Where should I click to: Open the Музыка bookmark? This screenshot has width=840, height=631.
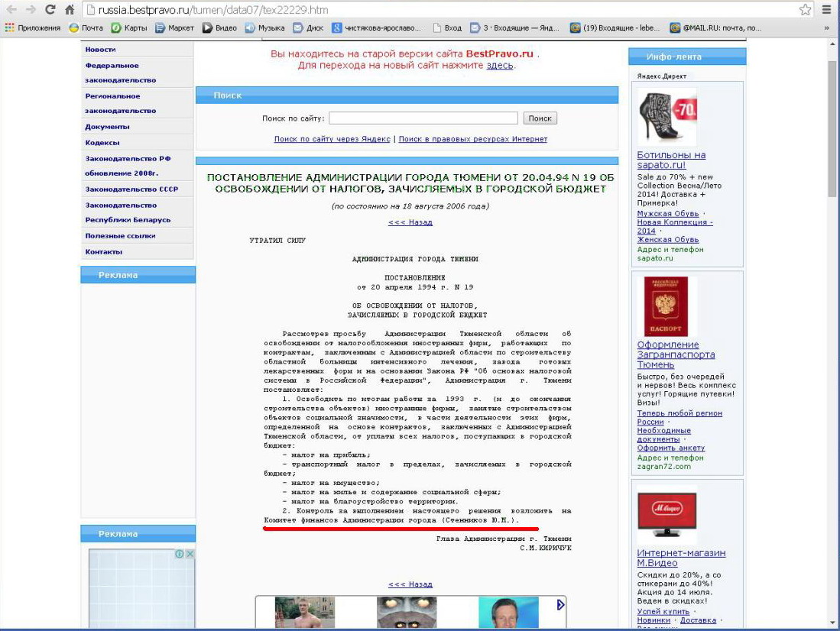point(264,28)
